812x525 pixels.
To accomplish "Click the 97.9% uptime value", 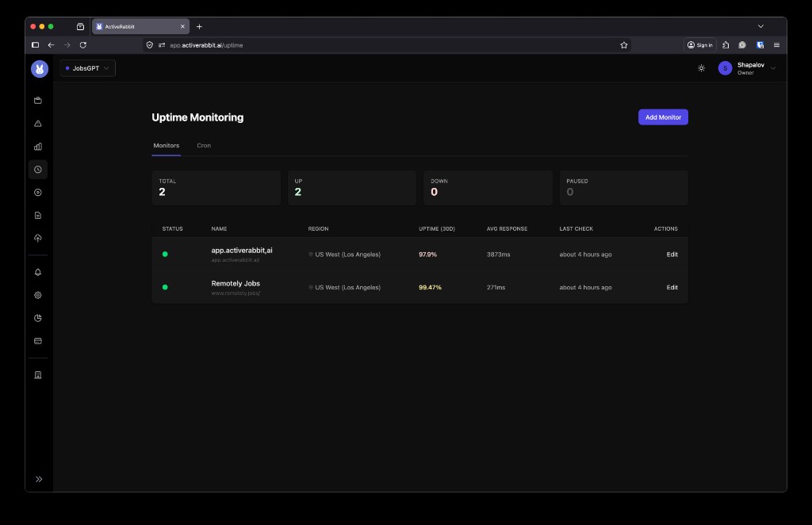I will tap(427, 255).
